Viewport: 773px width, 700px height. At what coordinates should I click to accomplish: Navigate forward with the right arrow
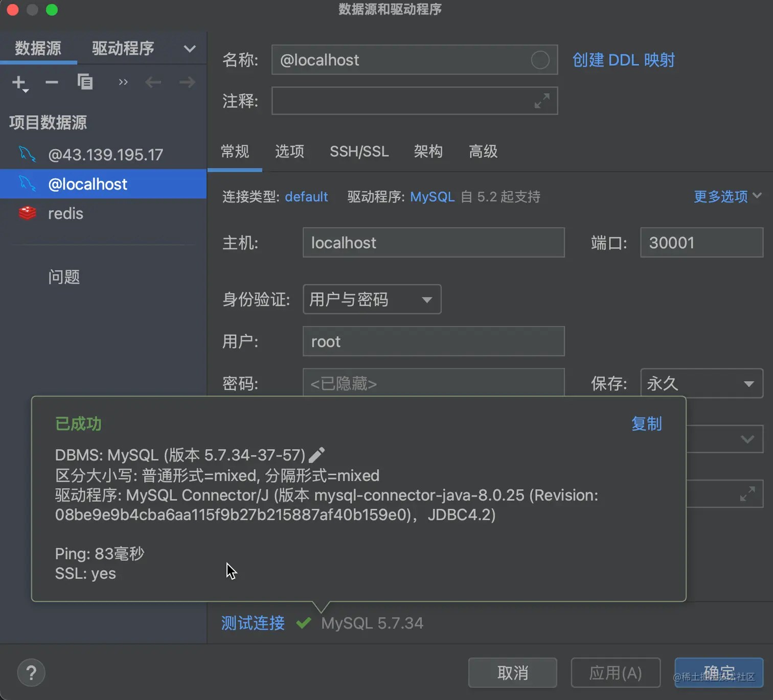click(x=187, y=82)
